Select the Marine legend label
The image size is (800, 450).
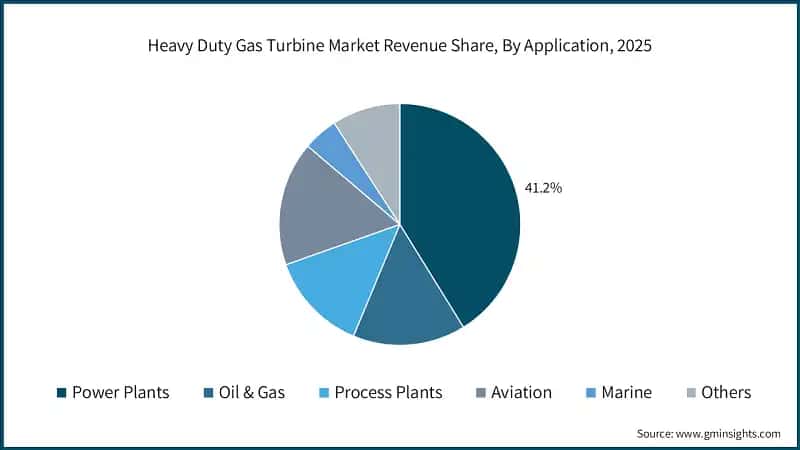(x=627, y=392)
